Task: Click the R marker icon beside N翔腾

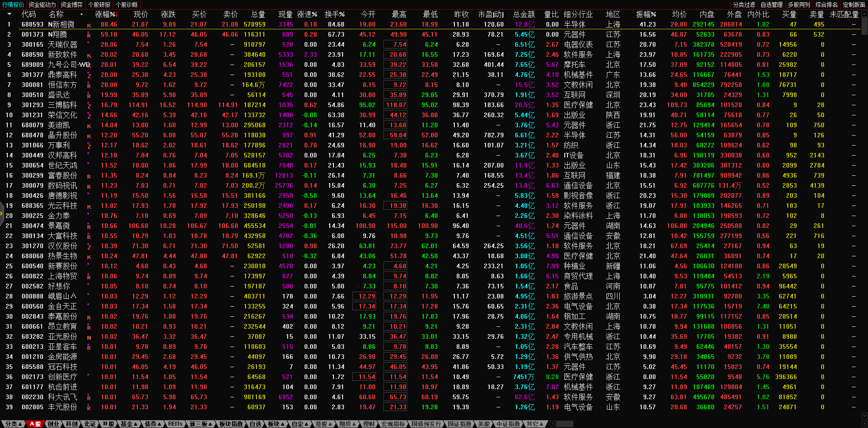Action: [89, 35]
